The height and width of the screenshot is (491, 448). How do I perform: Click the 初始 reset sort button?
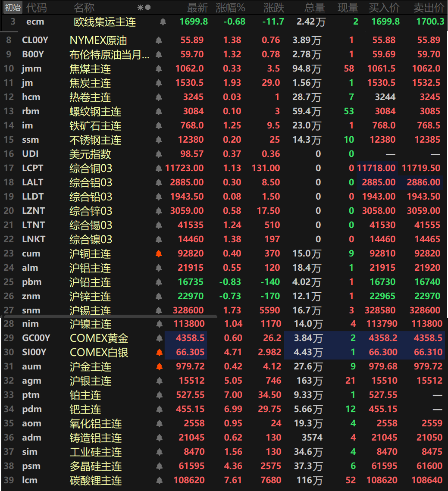click(13, 7)
